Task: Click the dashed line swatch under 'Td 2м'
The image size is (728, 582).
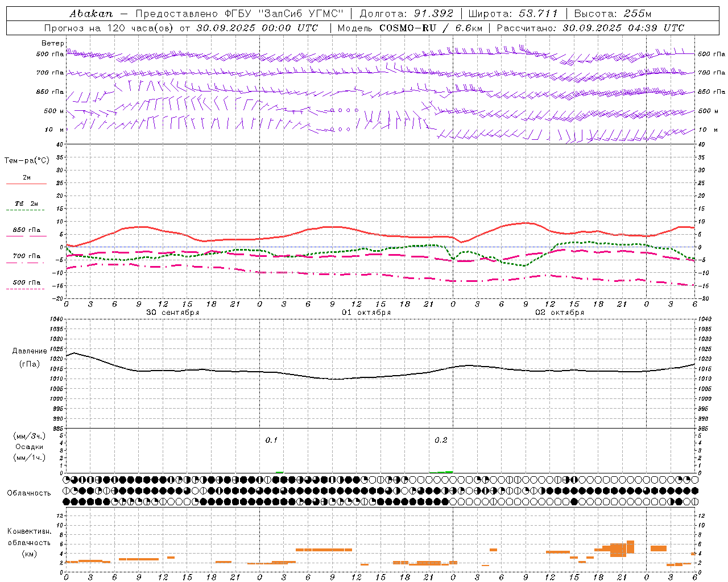Action: tap(26, 210)
